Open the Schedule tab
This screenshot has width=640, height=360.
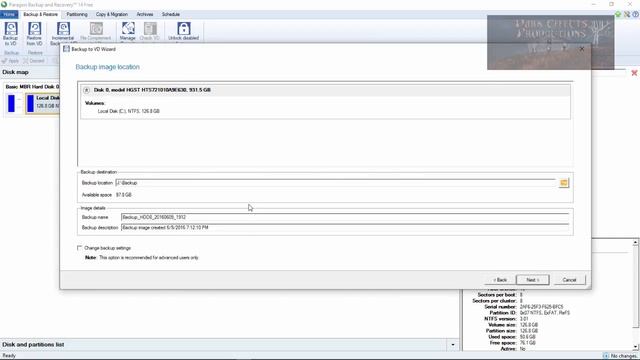[171, 14]
